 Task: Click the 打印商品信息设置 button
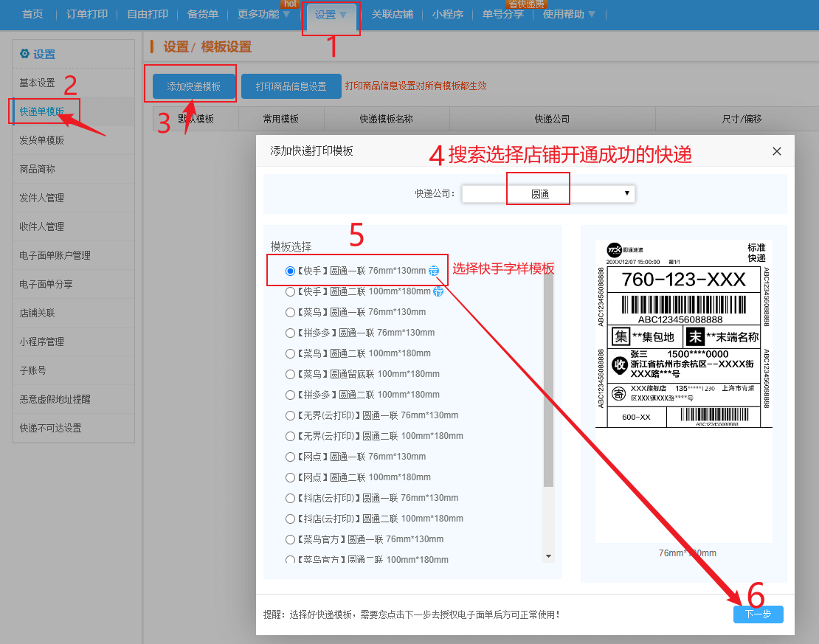[x=291, y=86]
